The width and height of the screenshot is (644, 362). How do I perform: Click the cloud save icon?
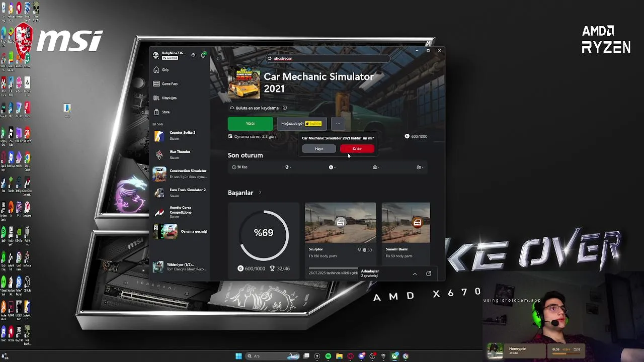(x=232, y=108)
